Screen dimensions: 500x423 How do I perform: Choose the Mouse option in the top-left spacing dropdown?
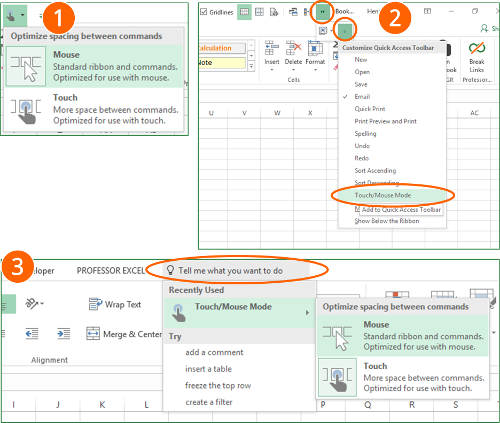coord(94,66)
